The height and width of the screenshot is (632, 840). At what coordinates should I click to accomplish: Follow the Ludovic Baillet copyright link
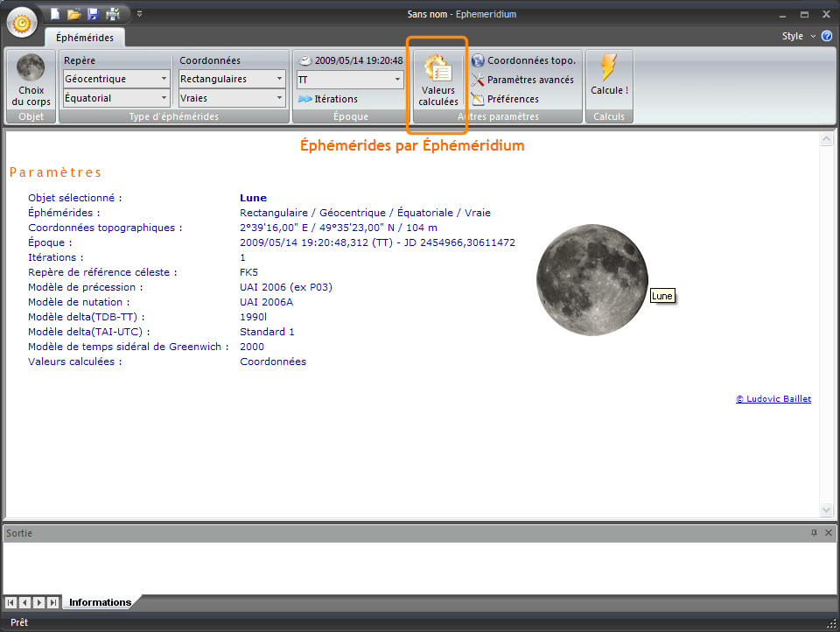point(773,399)
